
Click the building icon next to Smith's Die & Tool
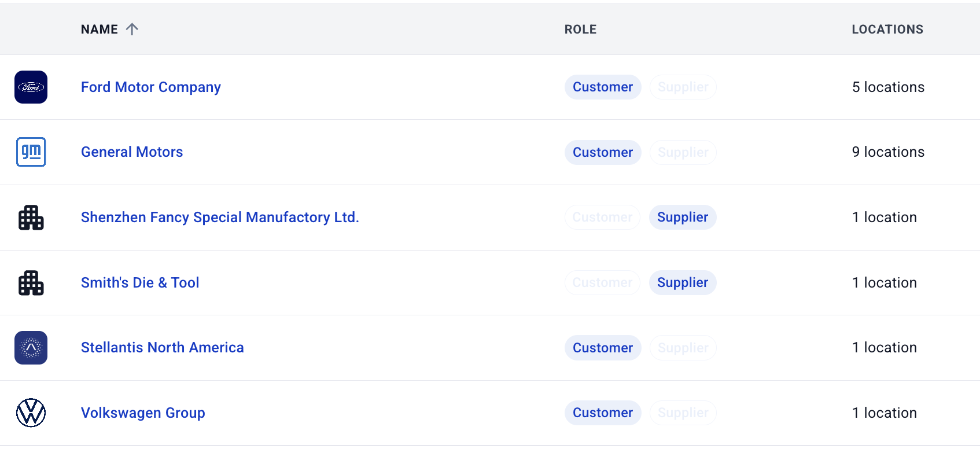(x=31, y=282)
